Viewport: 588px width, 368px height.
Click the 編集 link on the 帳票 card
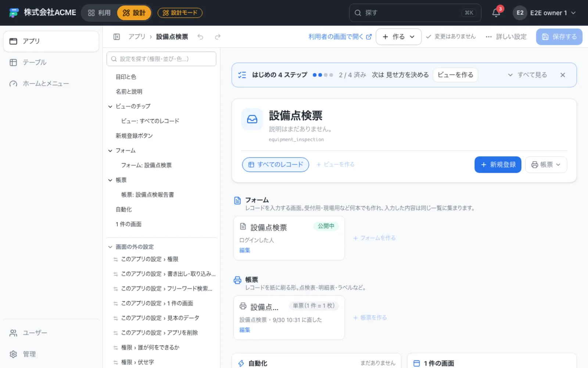245,330
